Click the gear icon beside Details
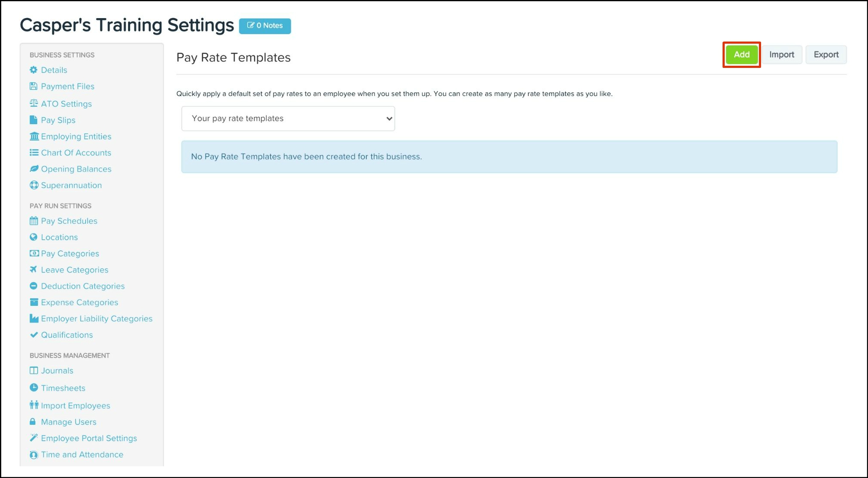Image resolution: width=868 pixels, height=478 pixels. click(33, 70)
